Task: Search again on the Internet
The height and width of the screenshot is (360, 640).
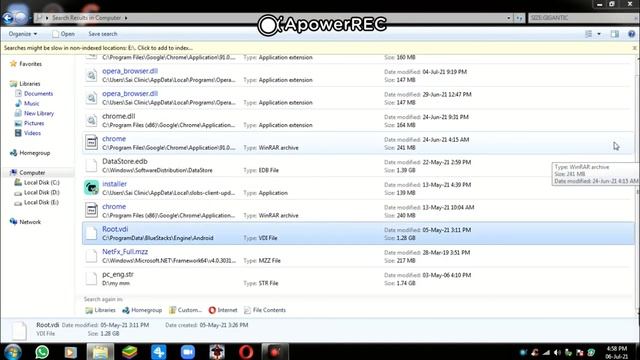Action: [223, 310]
